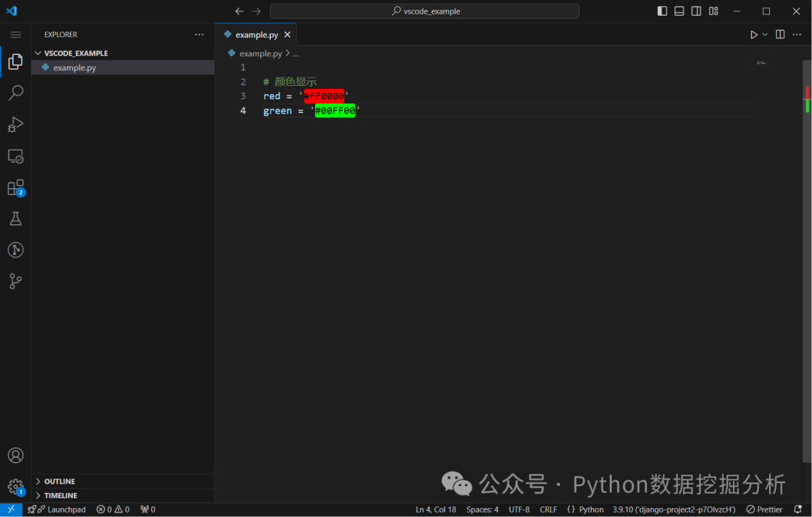Open Run and Debug view
812x517 pixels.
(16, 124)
